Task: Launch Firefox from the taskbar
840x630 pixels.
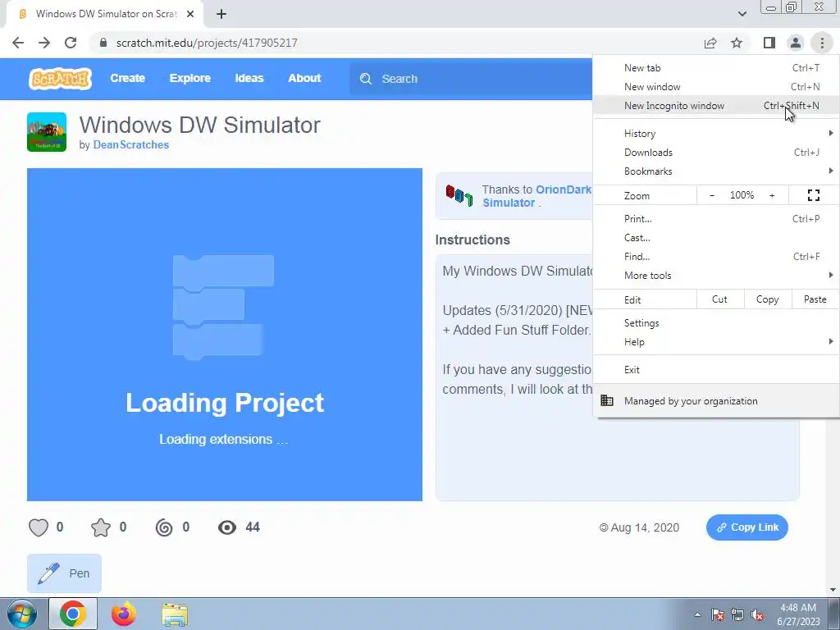Action: (x=124, y=614)
